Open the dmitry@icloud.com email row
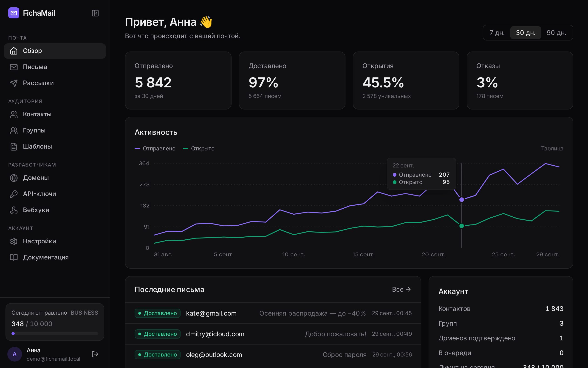The image size is (588, 368). click(x=273, y=334)
